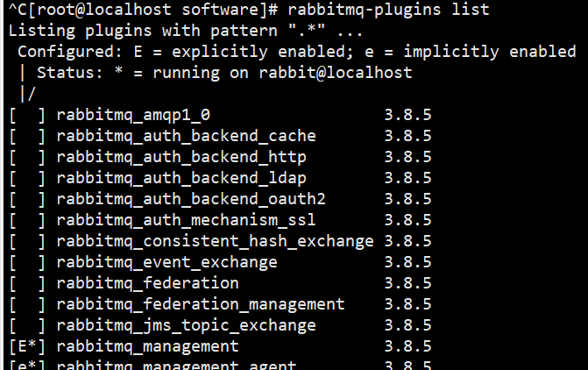
Task: Click the empty [ ] marker of rabbitmq_amqp1_0
Action: (27, 115)
